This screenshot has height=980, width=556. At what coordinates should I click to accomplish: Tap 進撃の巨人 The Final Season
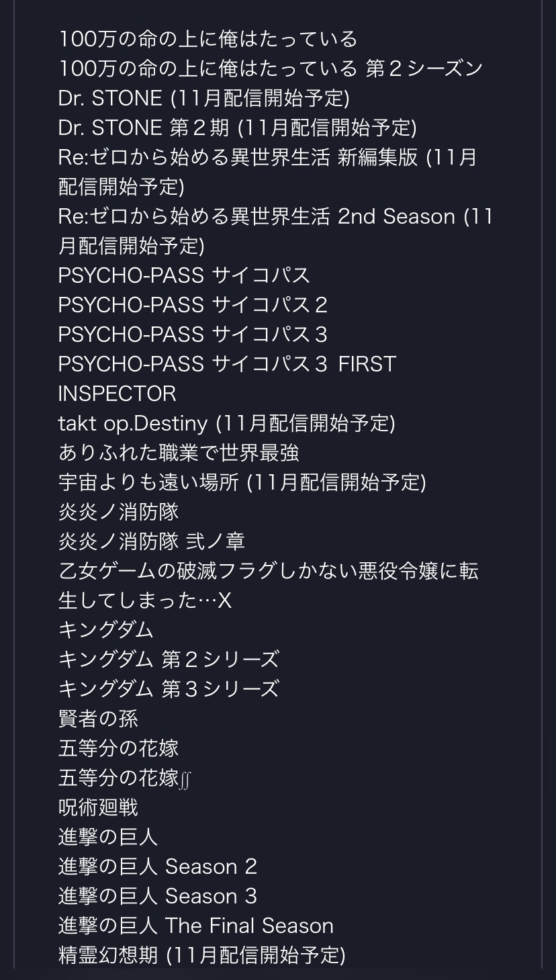[196, 926]
